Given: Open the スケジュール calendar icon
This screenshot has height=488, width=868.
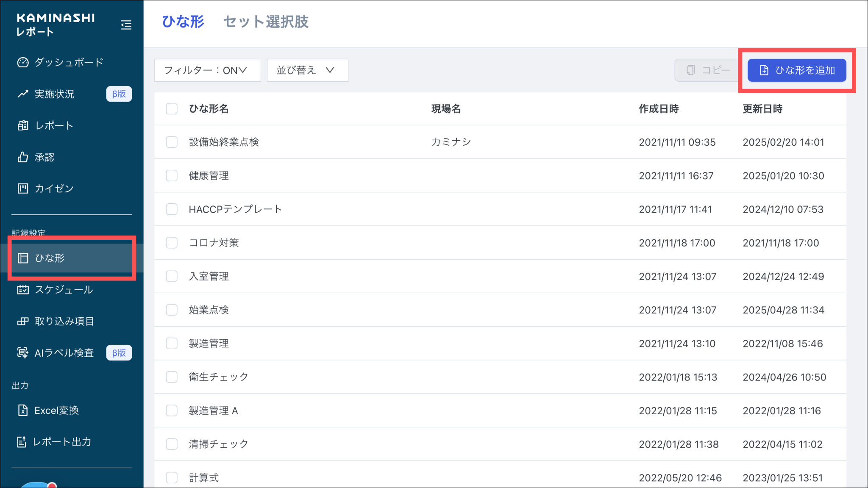Looking at the screenshot, I should click(23, 290).
